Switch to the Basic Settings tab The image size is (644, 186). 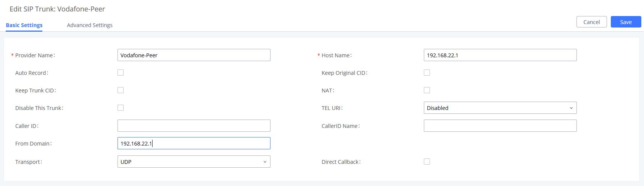click(24, 25)
